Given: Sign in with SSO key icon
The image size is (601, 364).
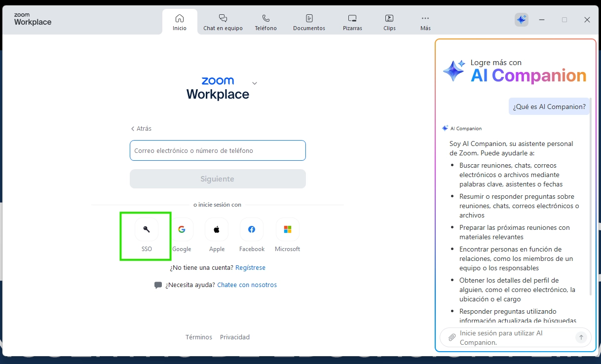Looking at the screenshot, I should pyautogui.click(x=147, y=229).
